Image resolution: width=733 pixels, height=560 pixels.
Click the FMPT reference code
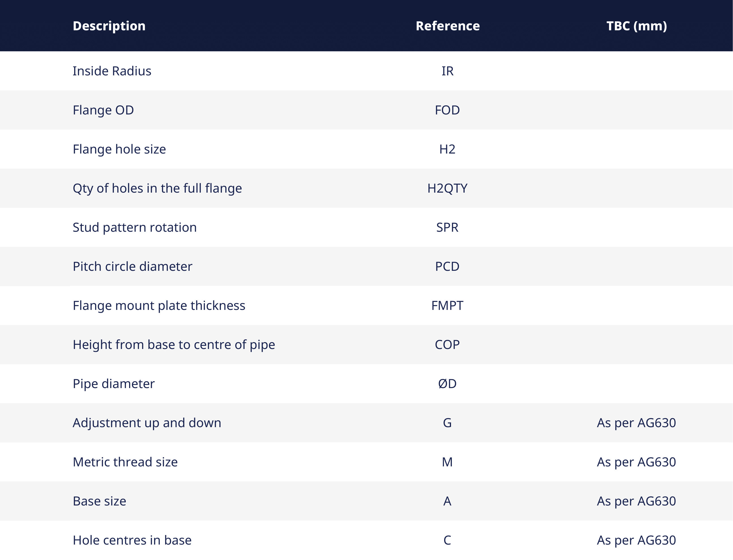[x=447, y=305]
